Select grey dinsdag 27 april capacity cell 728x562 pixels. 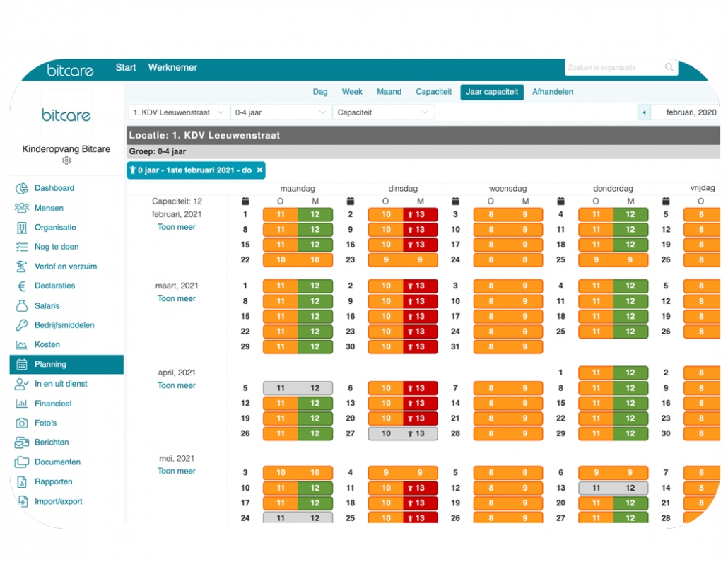[x=403, y=434]
